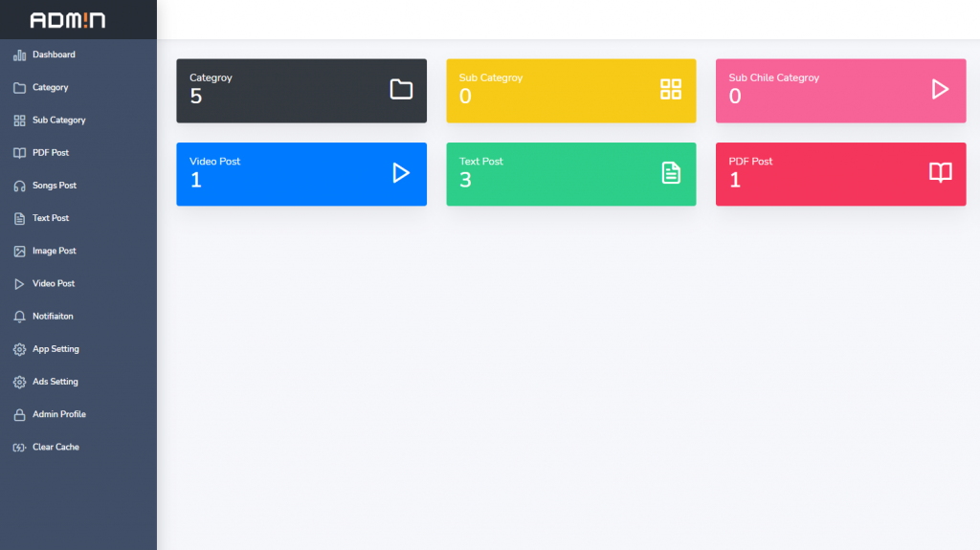Click the play icon on blue Video Post card
The height and width of the screenshot is (550, 980).
(401, 172)
